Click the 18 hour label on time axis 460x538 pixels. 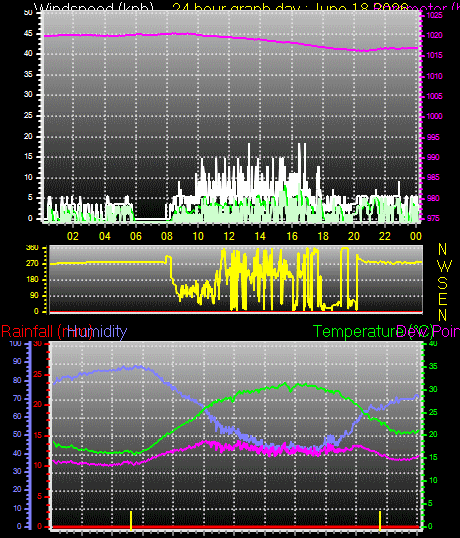(x=323, y=236)
